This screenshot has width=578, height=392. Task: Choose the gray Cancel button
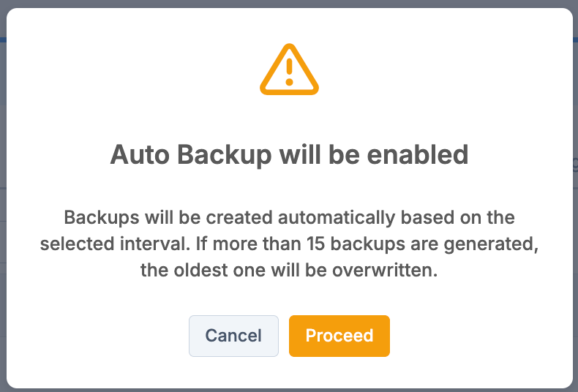pos(233,336)
